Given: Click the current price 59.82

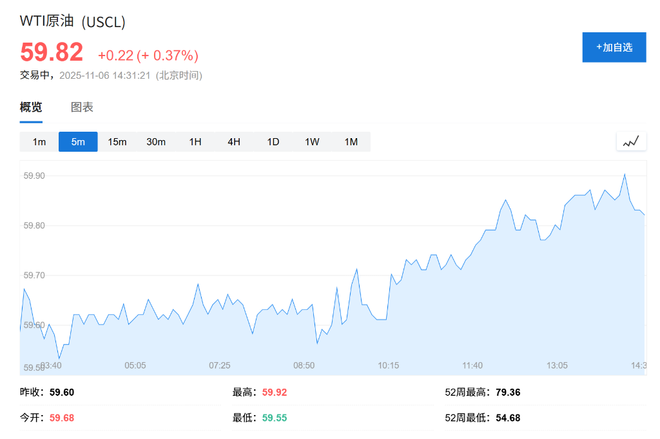Looking at the screenshot, I should pyautogui.click(x=51, y=53).
